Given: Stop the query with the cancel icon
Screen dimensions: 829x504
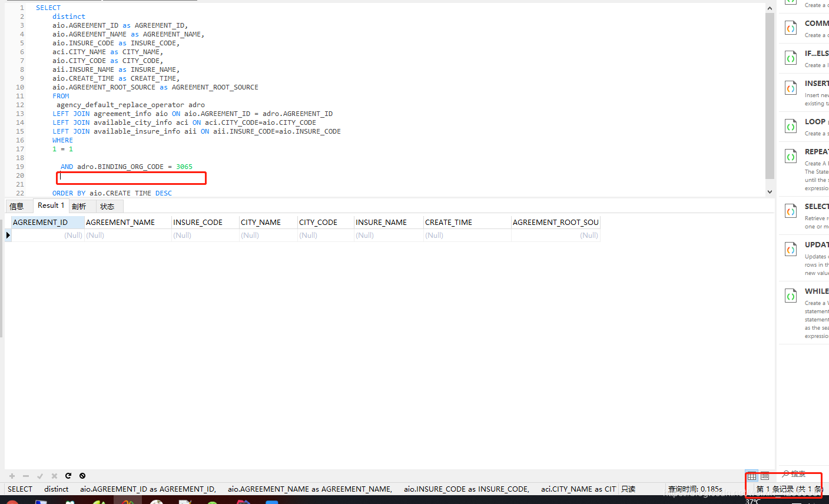Looking at the screenshot, I should [82, 476].
